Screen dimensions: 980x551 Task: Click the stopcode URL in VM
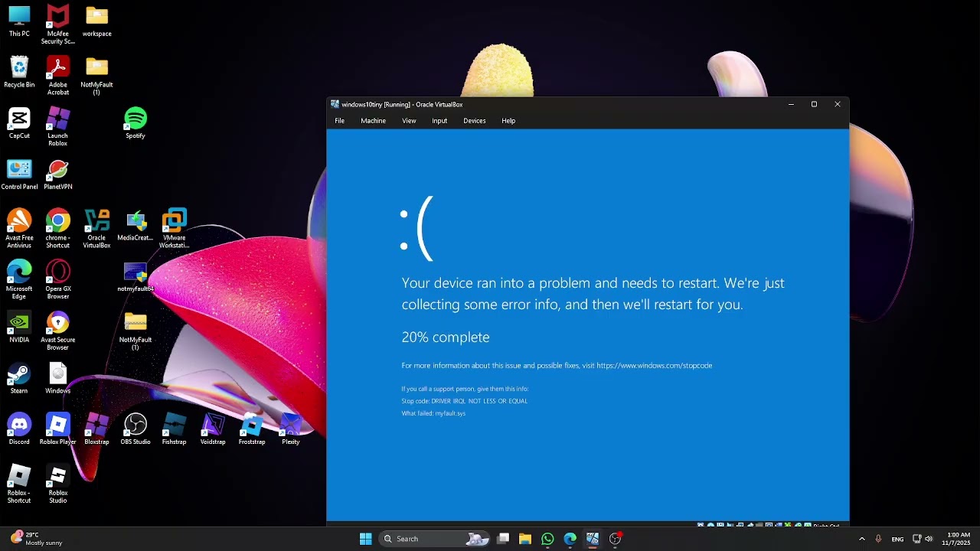click(654, 366)
